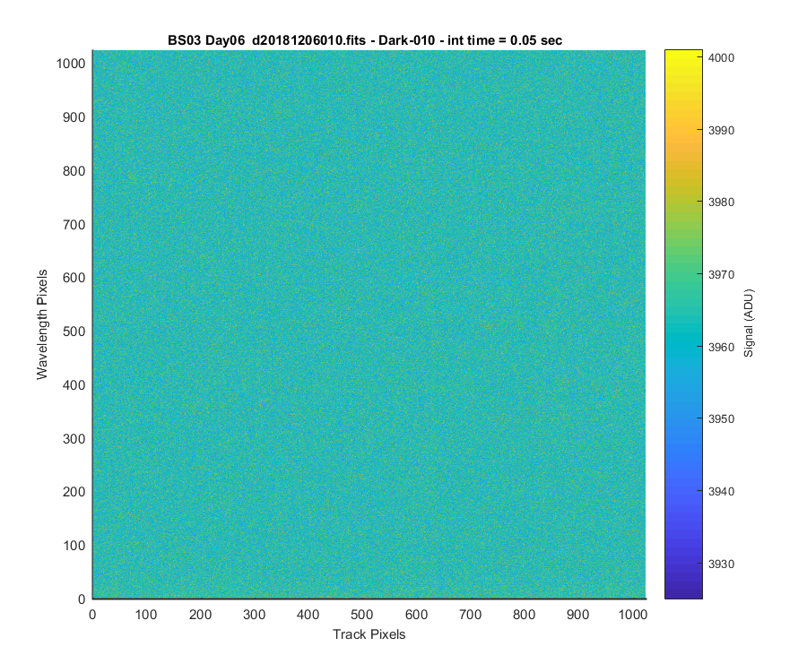This screenshot has height=672, width=807.
Task: Click the yellow top of the colorbar
Action: [683, 55]
